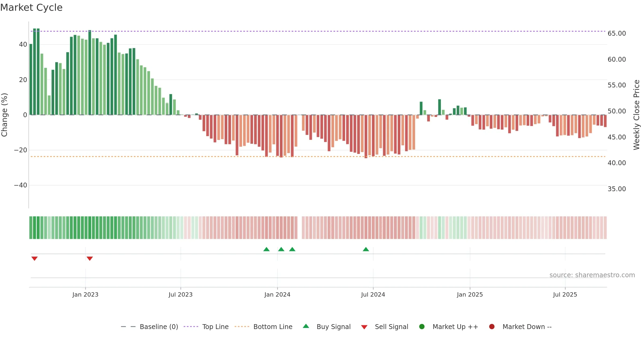Click the 20 label on the Change axis
The image size is (644, 362).
[23, 80]
